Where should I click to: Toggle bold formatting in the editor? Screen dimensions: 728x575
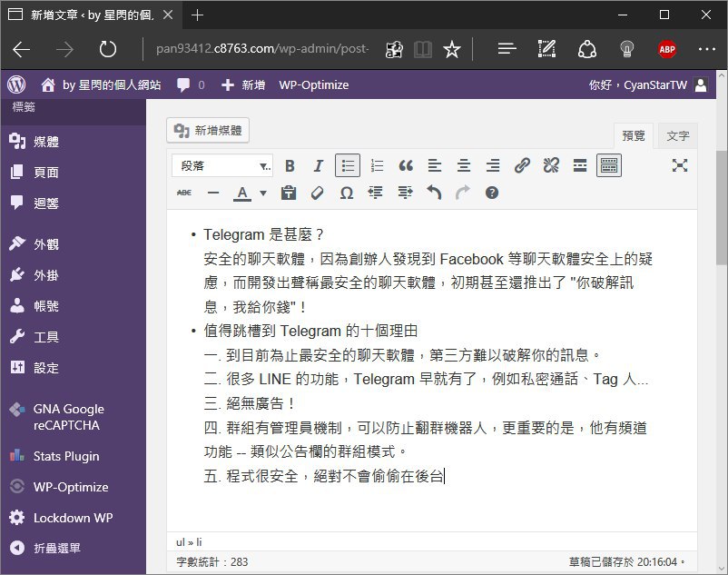(x=290, y=165)
